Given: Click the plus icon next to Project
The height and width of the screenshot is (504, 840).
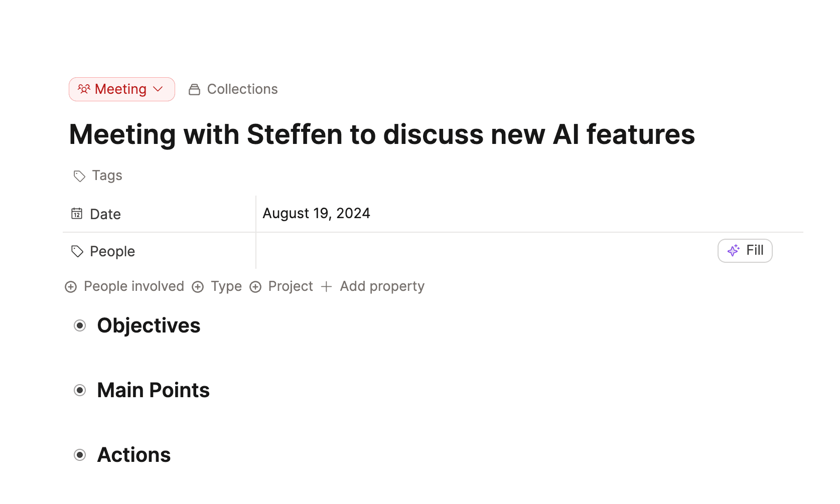Looking at the screenshot, I should pos(255,287).
